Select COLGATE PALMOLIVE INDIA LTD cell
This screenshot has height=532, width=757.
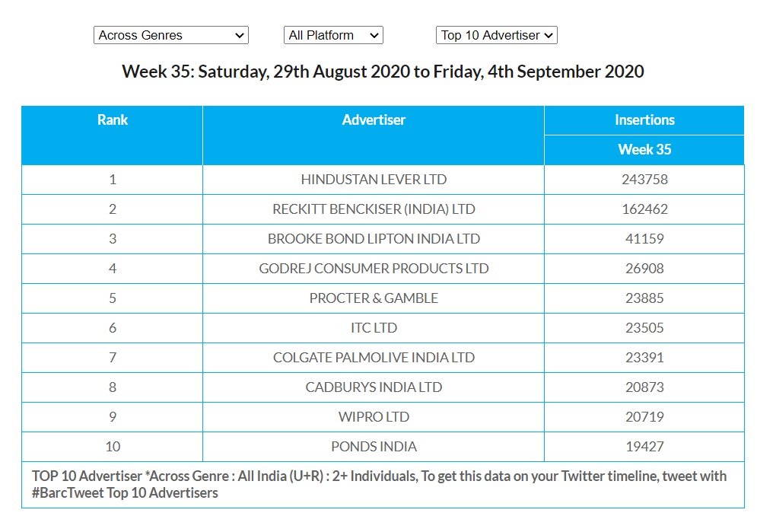[374, 358]
